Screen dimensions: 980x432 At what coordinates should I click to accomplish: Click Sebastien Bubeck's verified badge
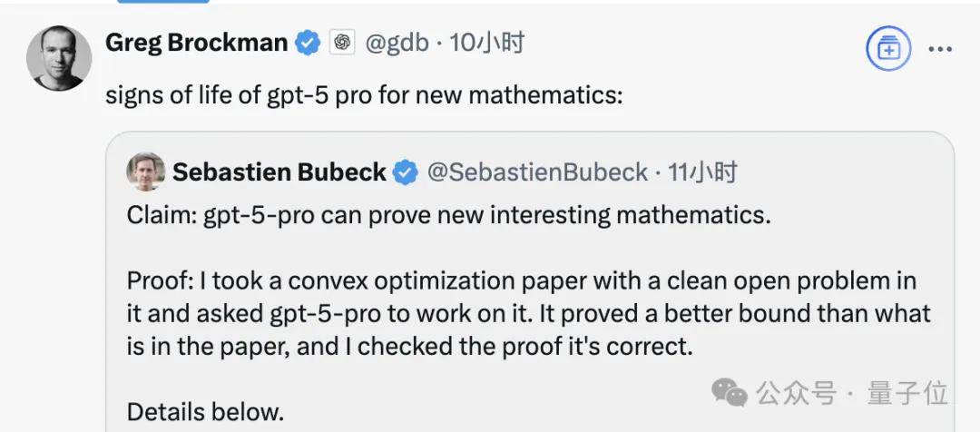(x=405, y=172)
